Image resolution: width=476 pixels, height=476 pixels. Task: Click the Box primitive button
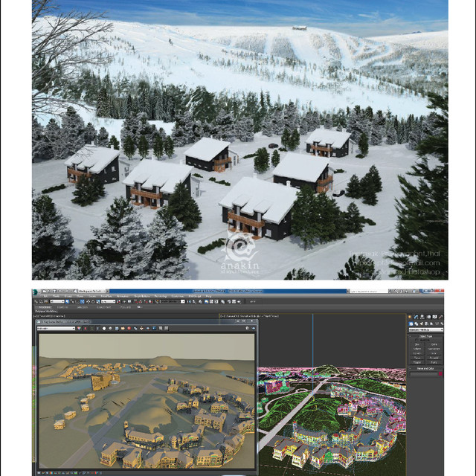416,345
